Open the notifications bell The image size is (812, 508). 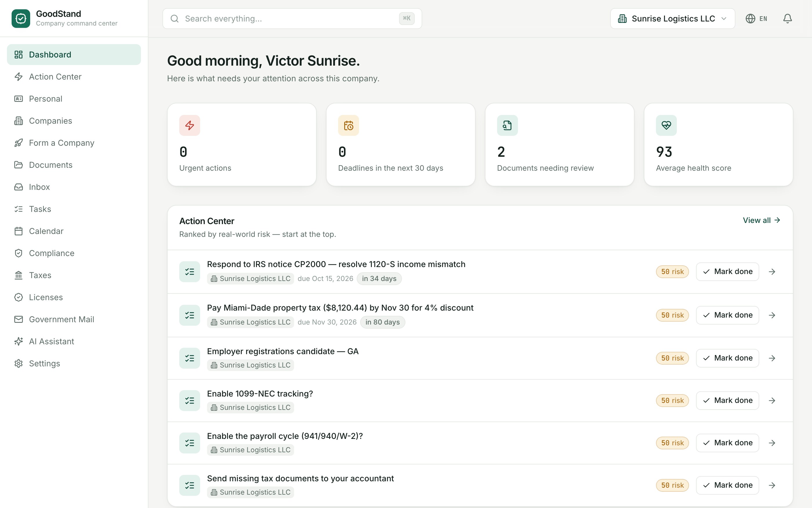click(787, 19)
